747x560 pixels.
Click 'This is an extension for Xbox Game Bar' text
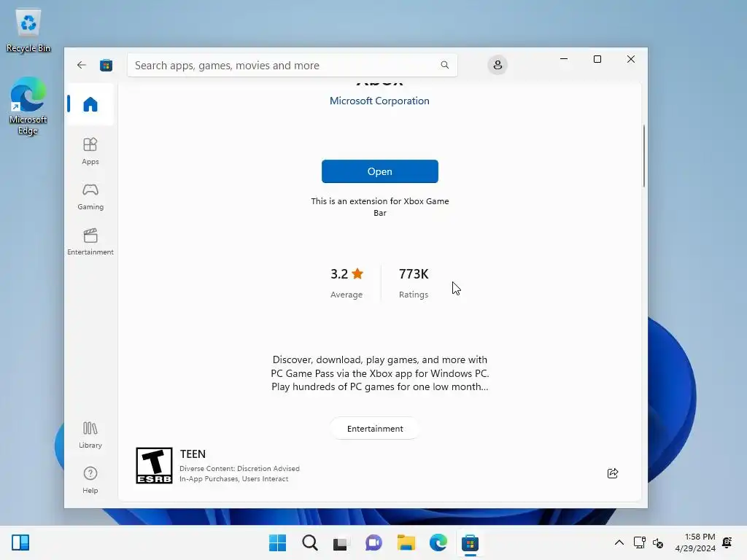coord(379,207)
